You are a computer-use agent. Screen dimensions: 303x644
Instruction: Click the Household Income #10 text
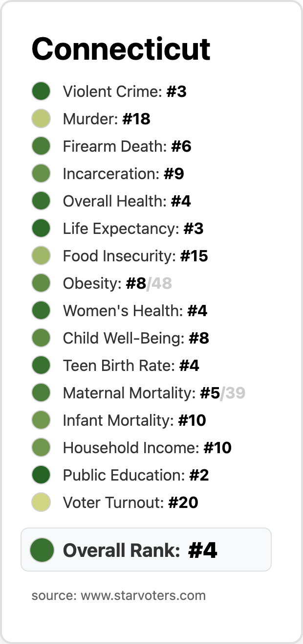pyautogui.click(x=147, y=448)
